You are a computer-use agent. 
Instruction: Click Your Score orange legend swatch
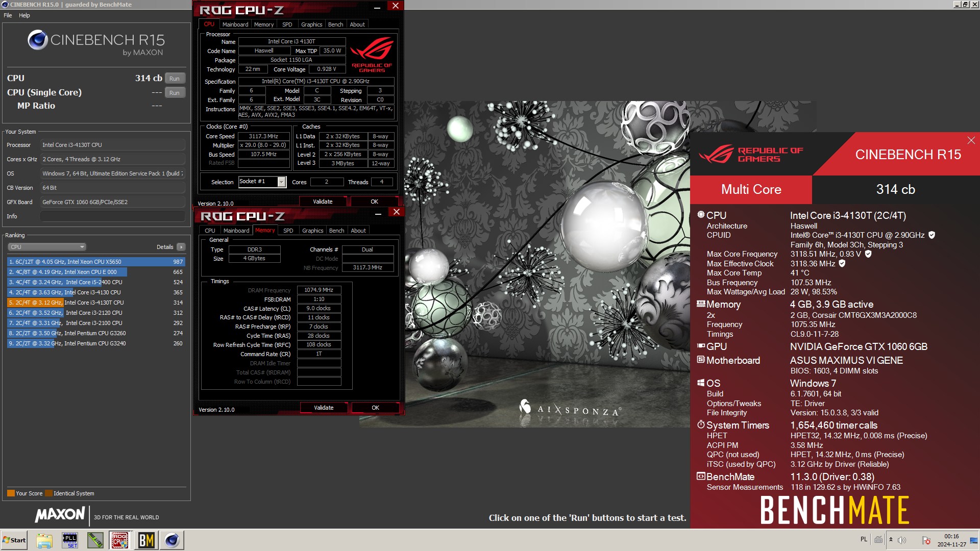click(x=11, y=493)
